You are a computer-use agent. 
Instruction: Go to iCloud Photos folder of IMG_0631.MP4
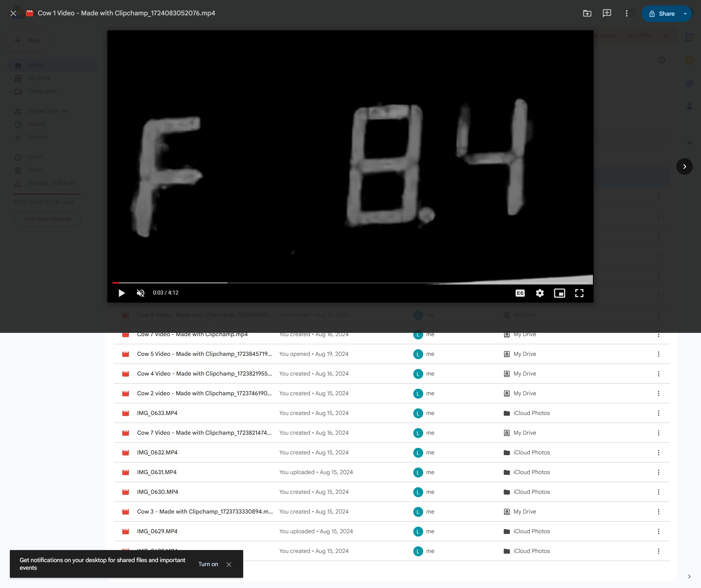click(526, 472)
